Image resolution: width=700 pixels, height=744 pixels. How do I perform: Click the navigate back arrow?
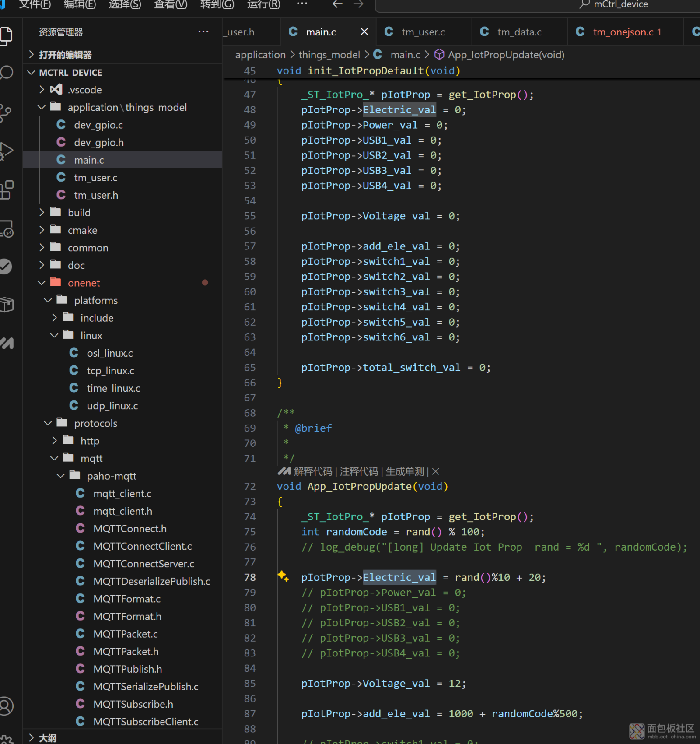tap(337, 4)
